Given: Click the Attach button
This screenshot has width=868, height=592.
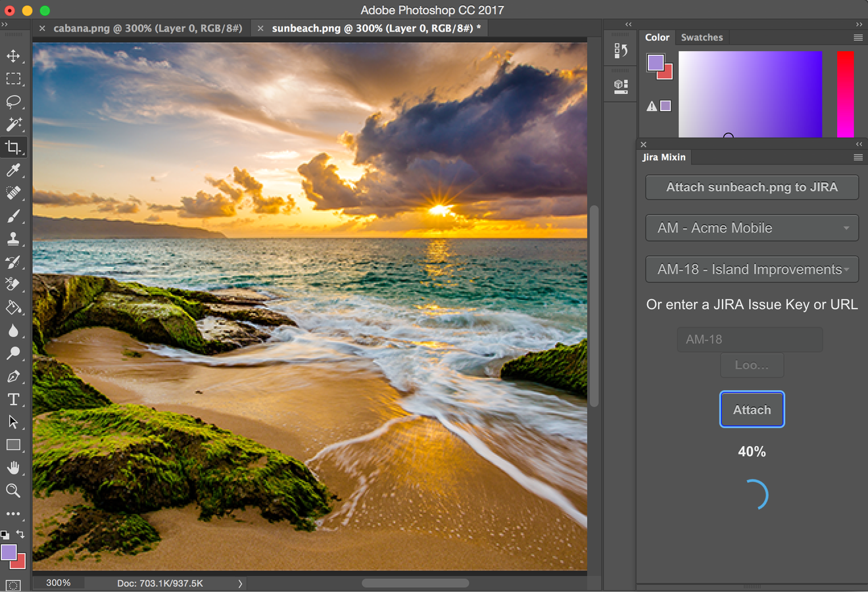Looking at the screenshot, I should [752, 410].
